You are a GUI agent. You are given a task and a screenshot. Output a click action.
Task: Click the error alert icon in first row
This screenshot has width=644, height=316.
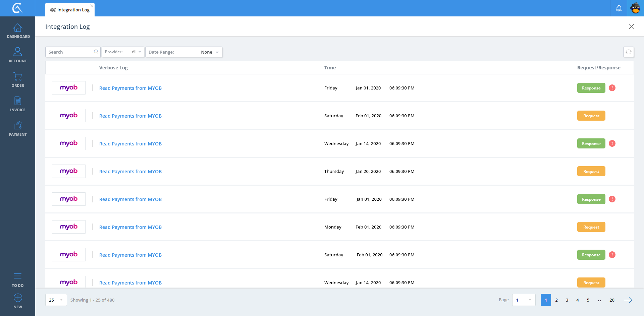click(x=612, y=88)
